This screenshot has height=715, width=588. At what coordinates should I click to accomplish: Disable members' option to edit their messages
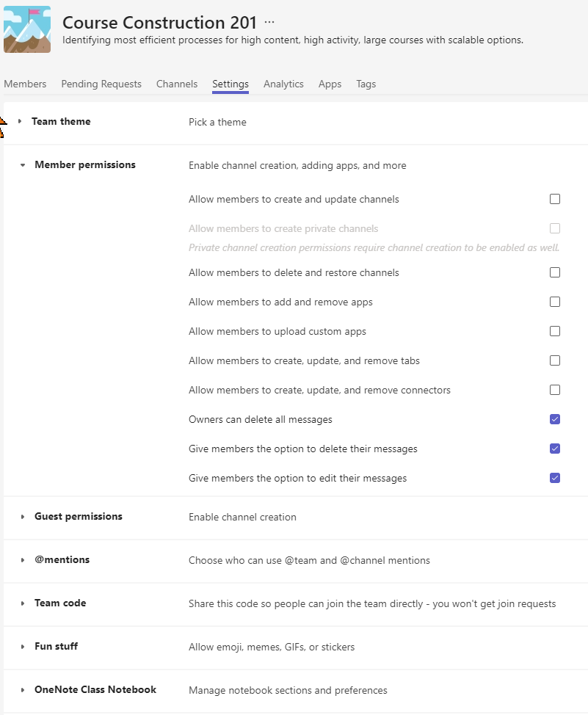pos(555,478)
